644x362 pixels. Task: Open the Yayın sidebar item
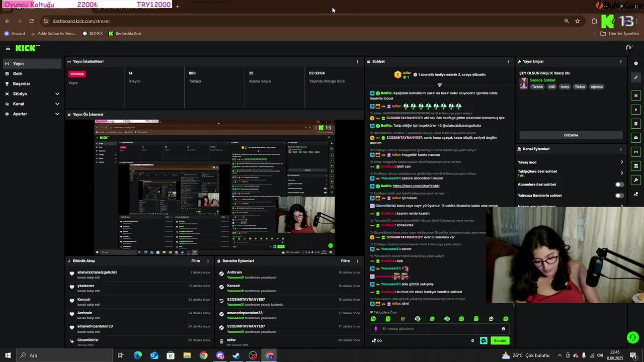pyautogui.click(x=31, y=64)
